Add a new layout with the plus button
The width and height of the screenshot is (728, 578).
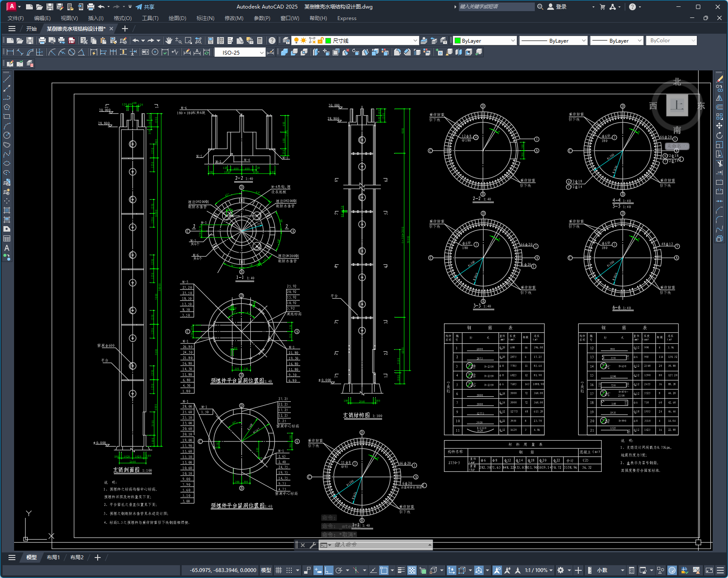pos(97,558)
